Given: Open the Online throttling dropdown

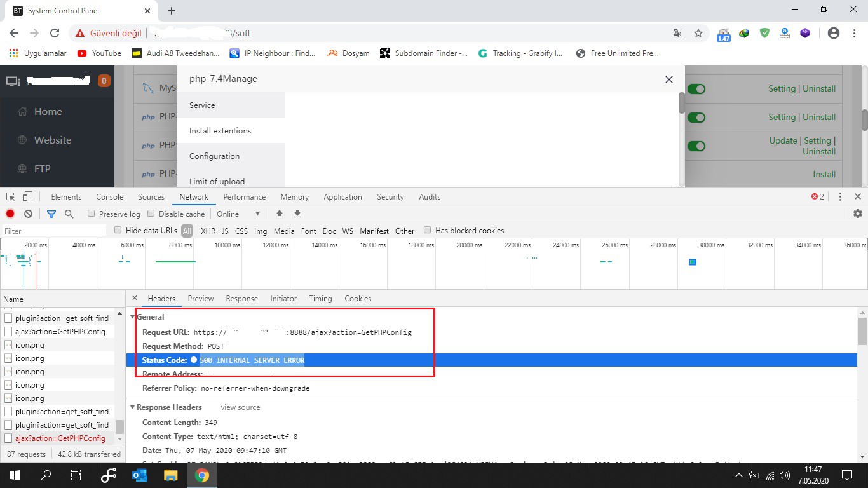Looking at the screenshot, I should pyautogui.click(x=238, y=213).
